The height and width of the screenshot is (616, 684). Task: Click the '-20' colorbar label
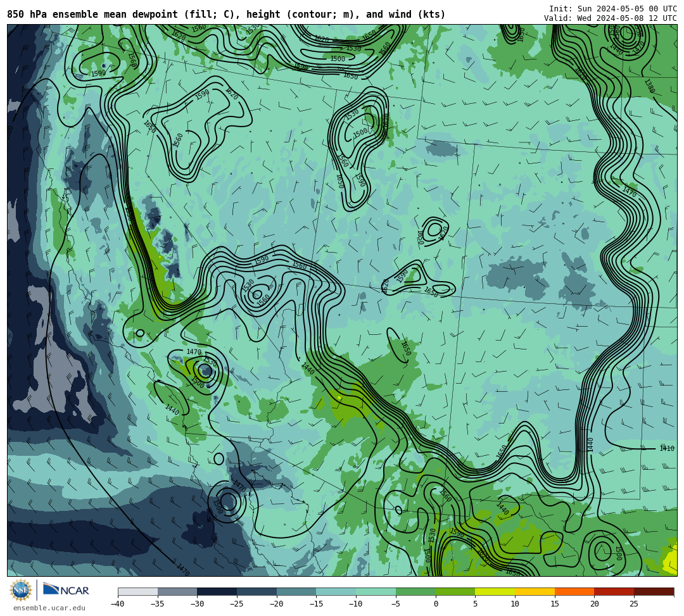276,604
